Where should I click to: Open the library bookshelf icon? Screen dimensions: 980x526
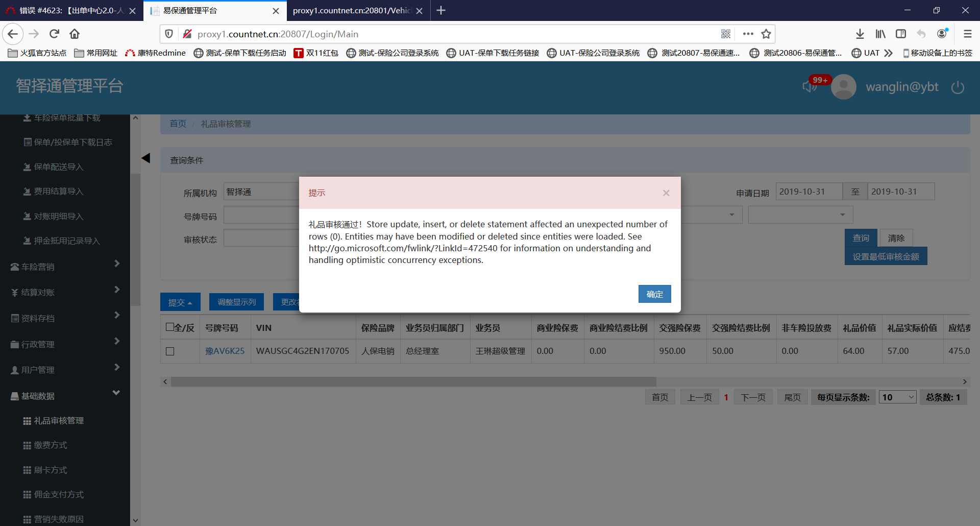click(x=880, y=34)
